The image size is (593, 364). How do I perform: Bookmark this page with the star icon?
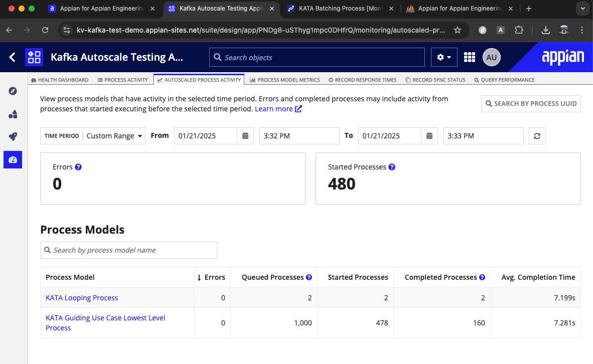point(458,30)
